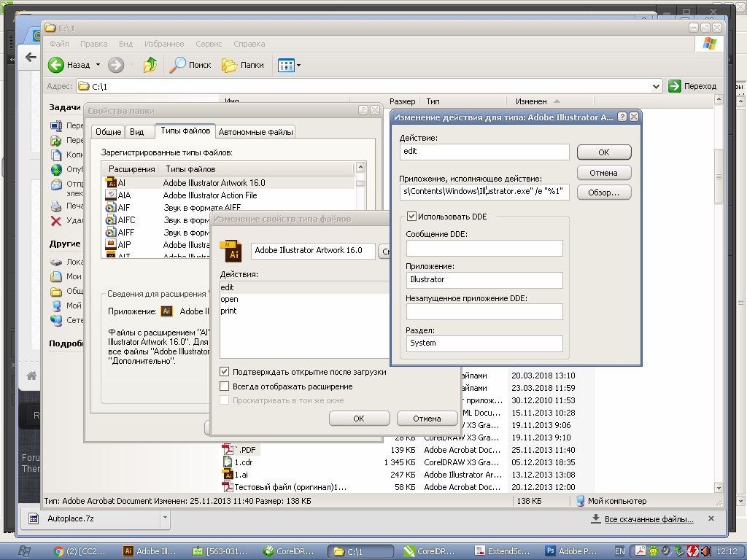
Task: Open the Autoplace.7z download options arrow
Action: click(x=165, y=517)
